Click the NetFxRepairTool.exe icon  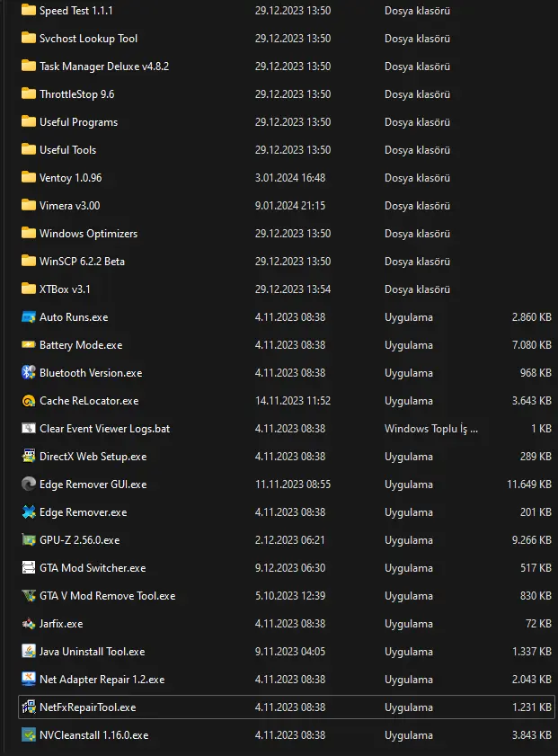coord(29,707)
